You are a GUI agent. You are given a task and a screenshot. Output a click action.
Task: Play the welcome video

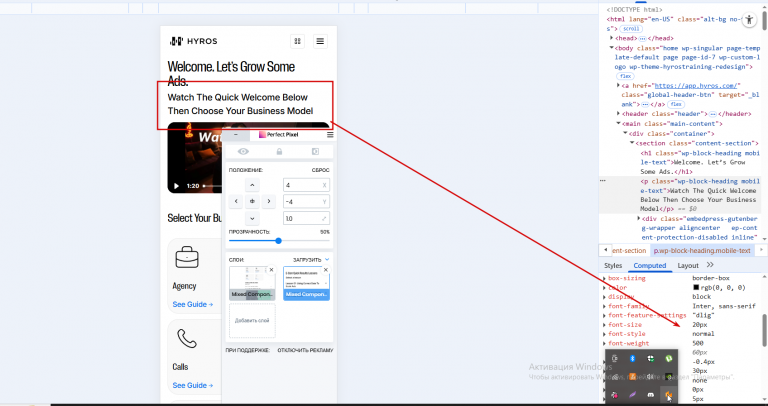176,186
